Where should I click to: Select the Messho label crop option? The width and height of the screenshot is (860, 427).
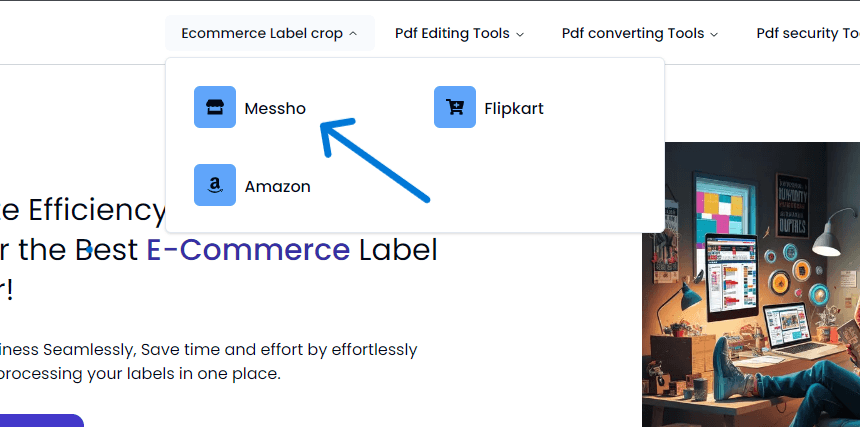250,107
